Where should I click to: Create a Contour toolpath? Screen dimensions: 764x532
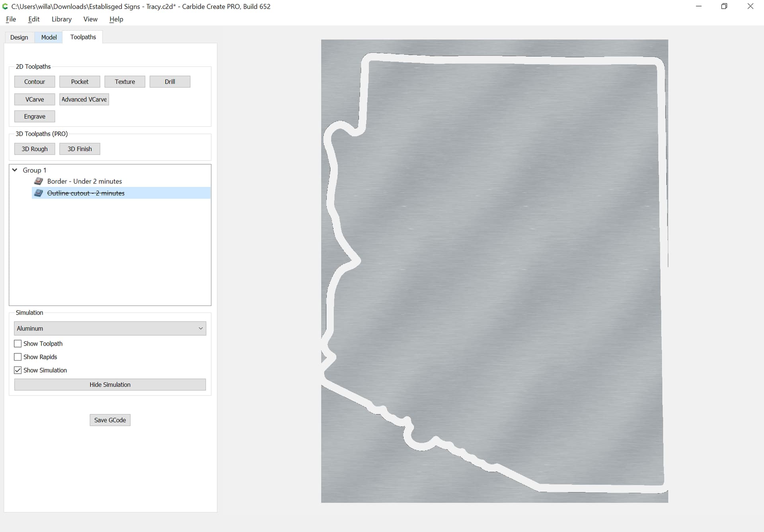coord(35,82)
